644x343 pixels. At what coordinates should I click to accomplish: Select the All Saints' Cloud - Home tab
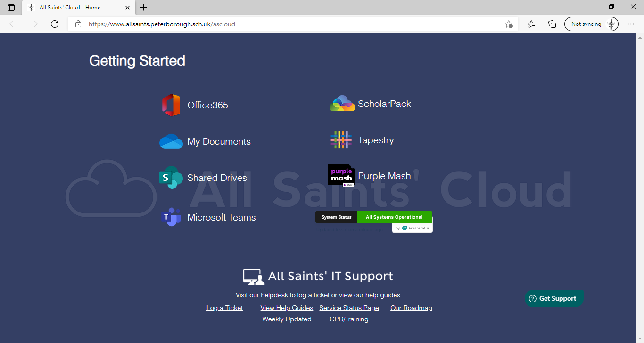pyautogui.click(x=79, y=8)
